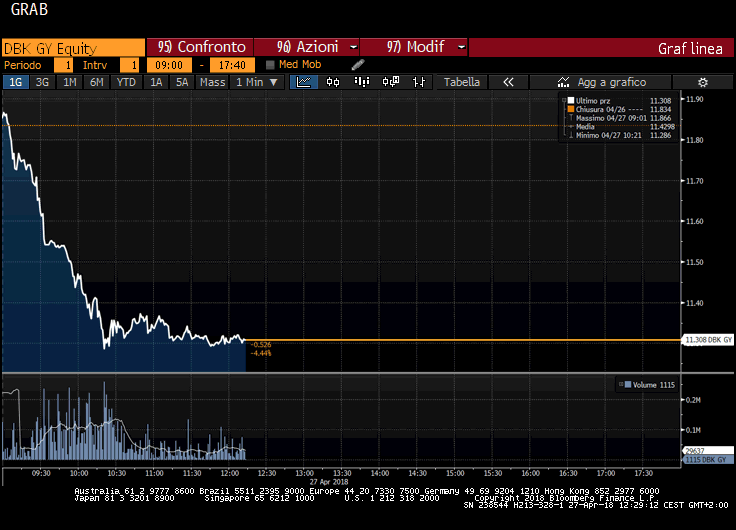Screen dimensions: 736x530
Task: Open the 97) Modif menu
Action: 414,47
